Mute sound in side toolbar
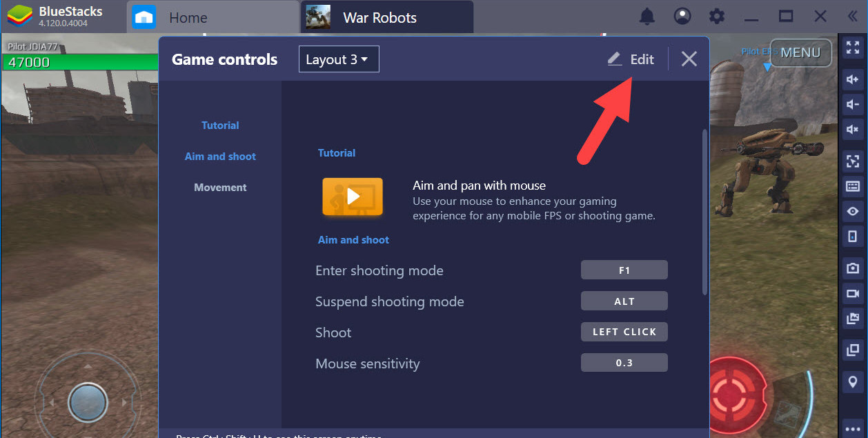 click(x=853, y=129)
